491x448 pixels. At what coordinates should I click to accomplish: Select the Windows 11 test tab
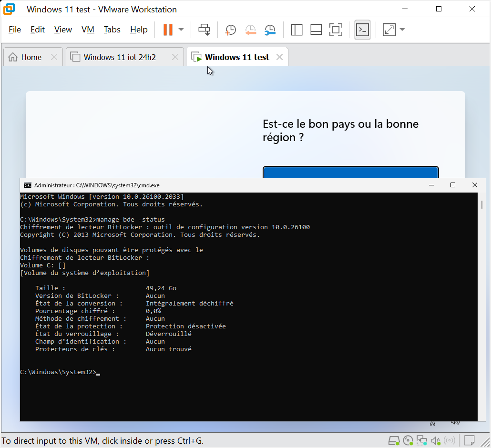tap(237, 57)
